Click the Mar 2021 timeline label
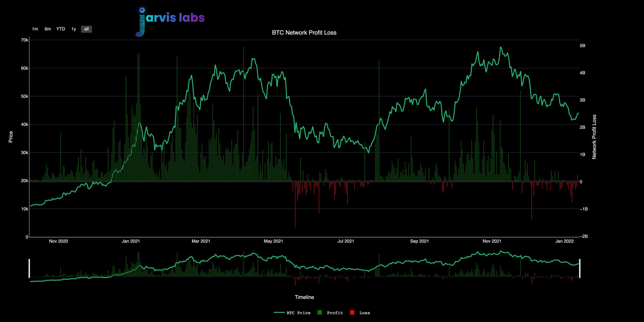 pos(201,241)
